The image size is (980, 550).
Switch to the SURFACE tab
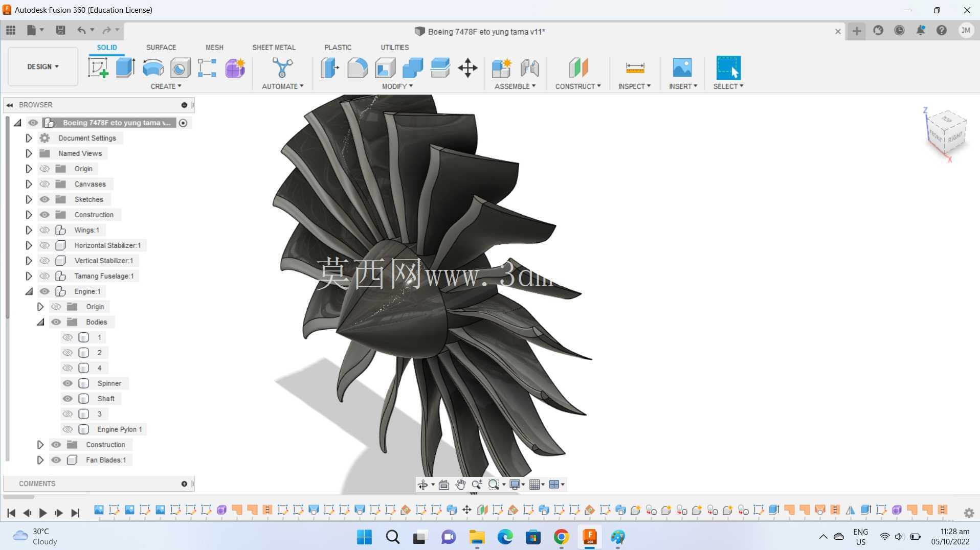[x=161, y=47]
